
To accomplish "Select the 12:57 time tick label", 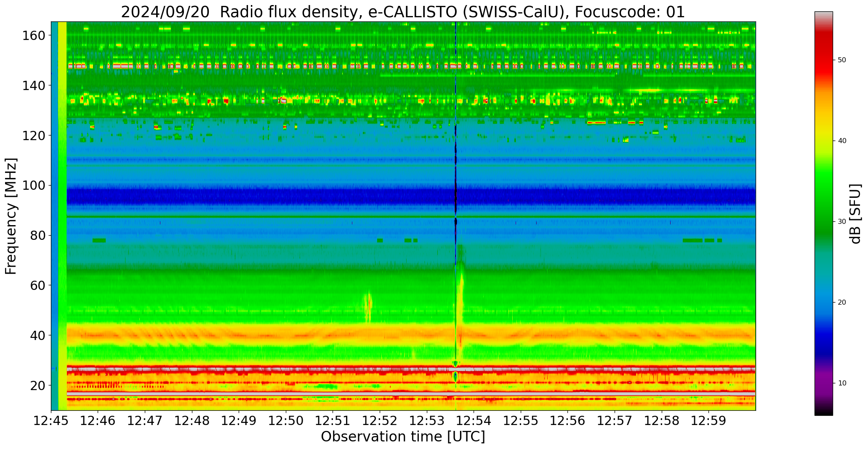I will (x=615, y=421).
